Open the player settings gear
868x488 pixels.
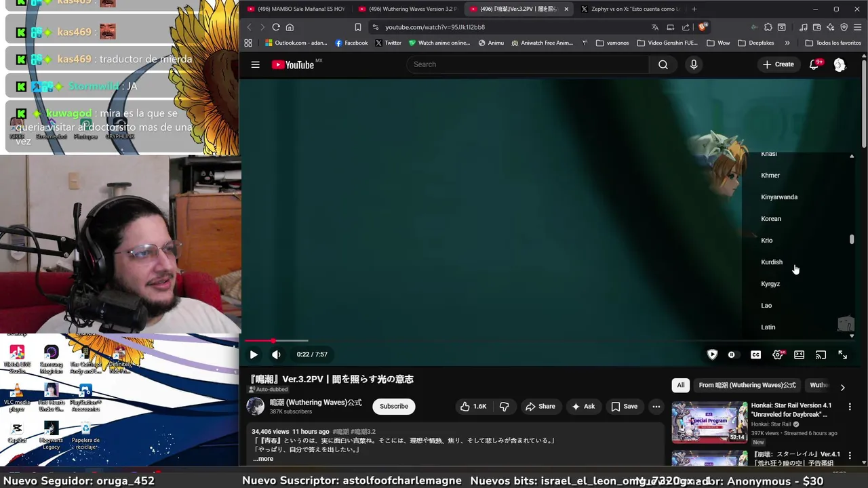778,354
